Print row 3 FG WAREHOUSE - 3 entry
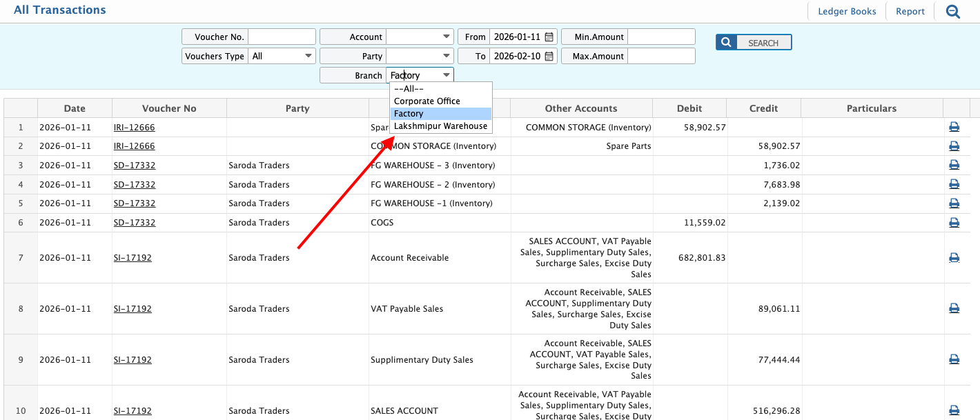 (x=954, y=165)
